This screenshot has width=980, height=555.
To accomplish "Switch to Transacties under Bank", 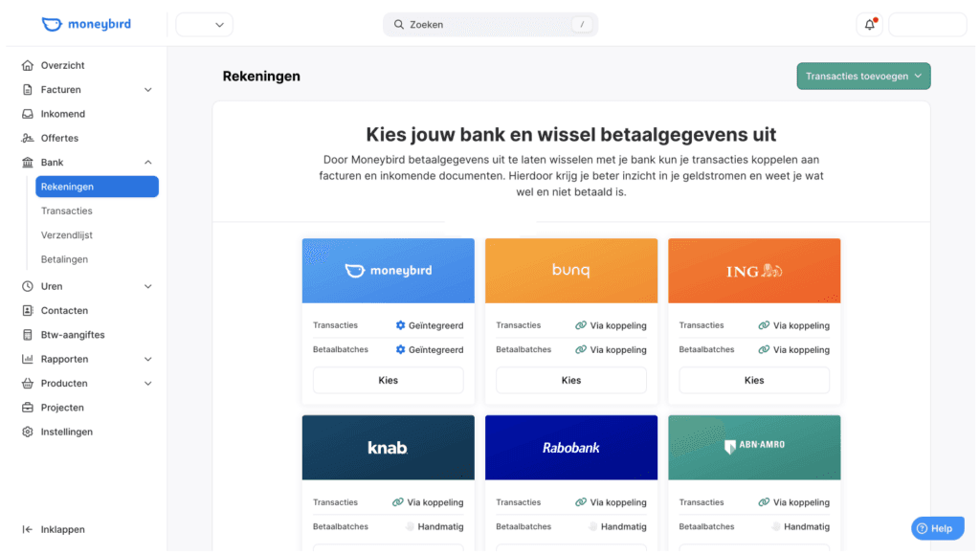I will (x=65, y=211).
